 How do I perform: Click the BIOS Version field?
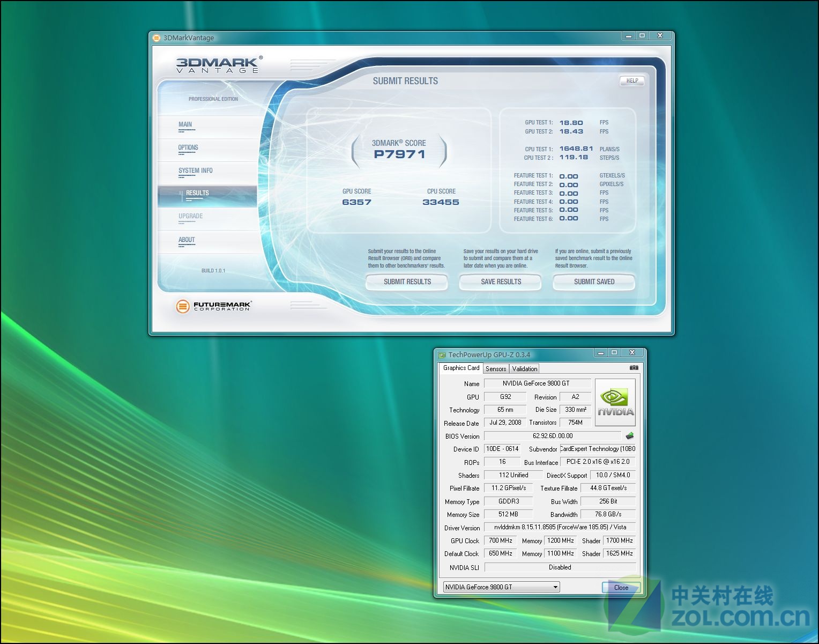[553, 436]
